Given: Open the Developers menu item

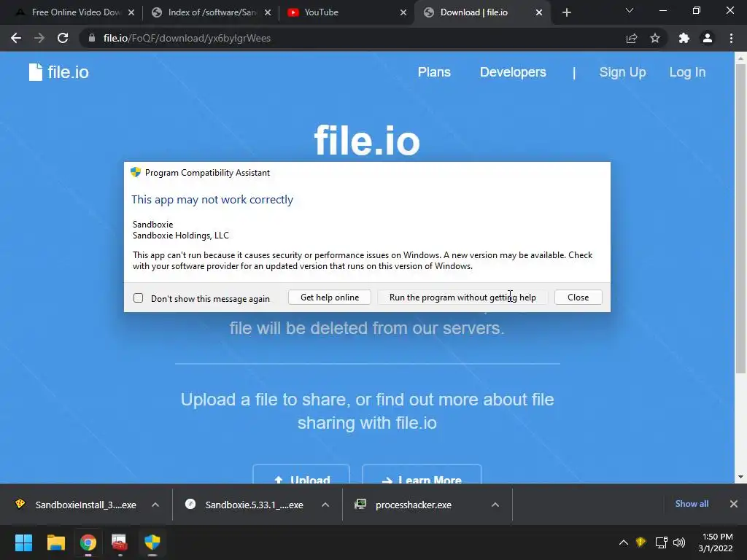Looking at the screenshot, I should (513, 72).
